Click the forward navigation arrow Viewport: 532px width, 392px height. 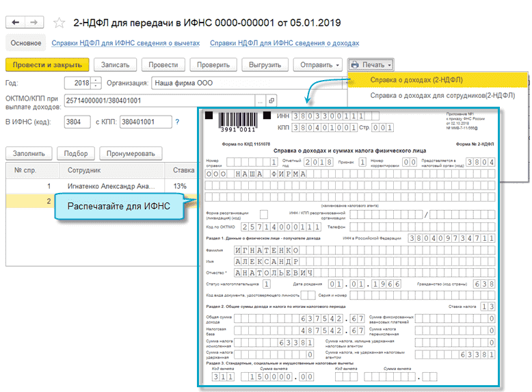pyautogui.click(x=34, y=23)
